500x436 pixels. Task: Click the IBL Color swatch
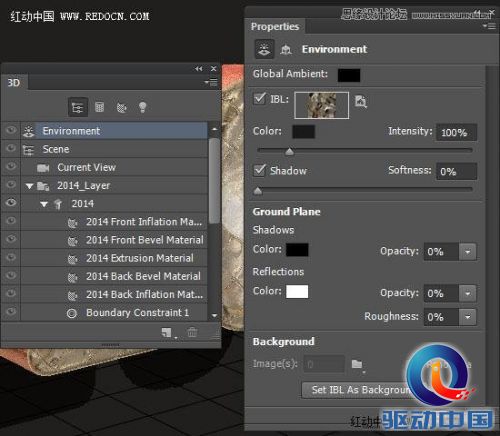[303, 132]
